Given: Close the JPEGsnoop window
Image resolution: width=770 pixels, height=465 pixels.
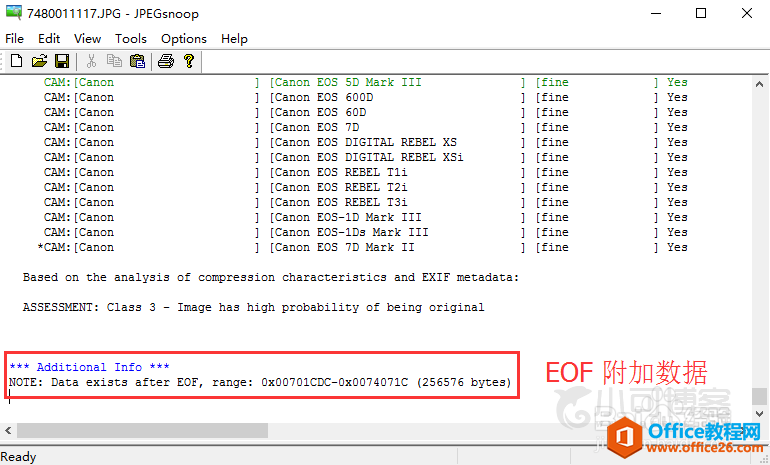Looking at the screenshot, I should click(x=747, y=13).
